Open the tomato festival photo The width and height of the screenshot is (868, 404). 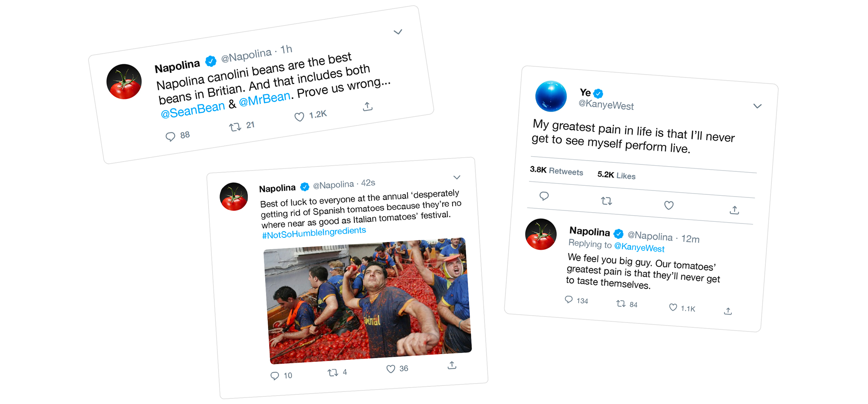click(x=368, y=301)
